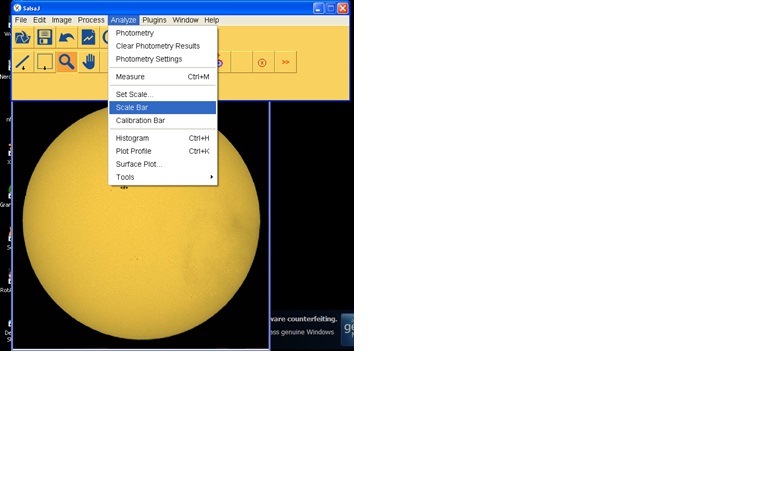Click the plot chart toolbar icon
This screenshot has height=480, width=768.
(89, 38)
